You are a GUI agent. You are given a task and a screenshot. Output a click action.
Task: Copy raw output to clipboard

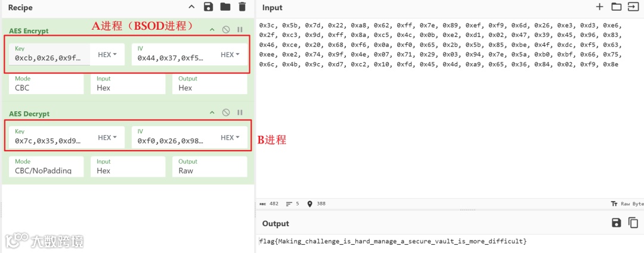pyautogui.click(x=633, y=223)
